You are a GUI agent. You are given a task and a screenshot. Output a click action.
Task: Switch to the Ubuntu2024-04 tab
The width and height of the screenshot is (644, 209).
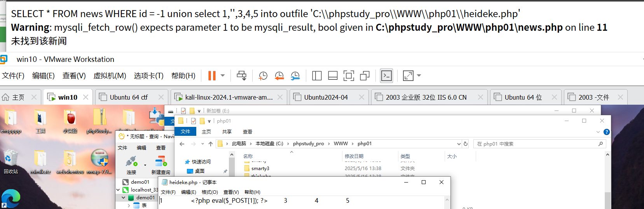coord(326,97)
